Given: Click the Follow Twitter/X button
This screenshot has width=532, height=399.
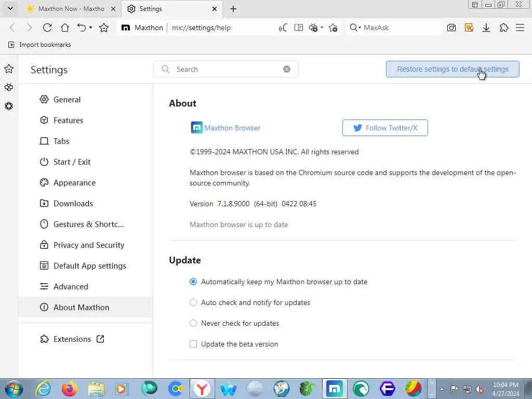Looking at the screenshot, I should click(385, 128).
